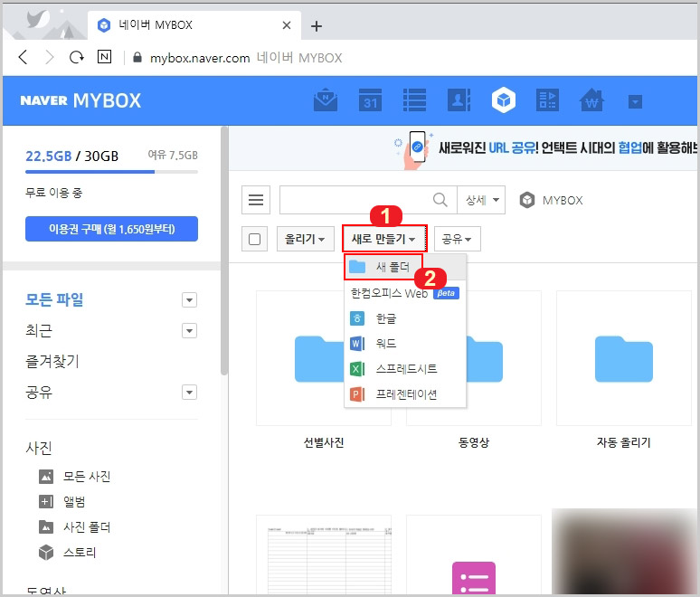
Task: Select the 네이버 MYBOX browser tab
Action: [x=194, y=25]
